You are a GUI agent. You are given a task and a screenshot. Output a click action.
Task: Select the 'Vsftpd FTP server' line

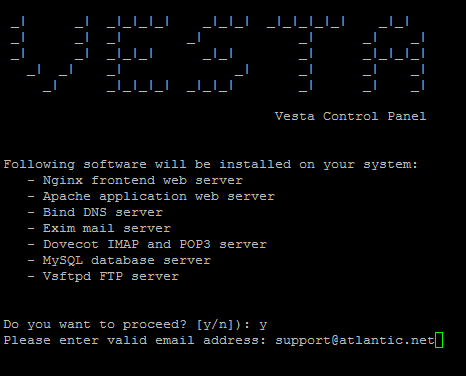tap(103, 277)
